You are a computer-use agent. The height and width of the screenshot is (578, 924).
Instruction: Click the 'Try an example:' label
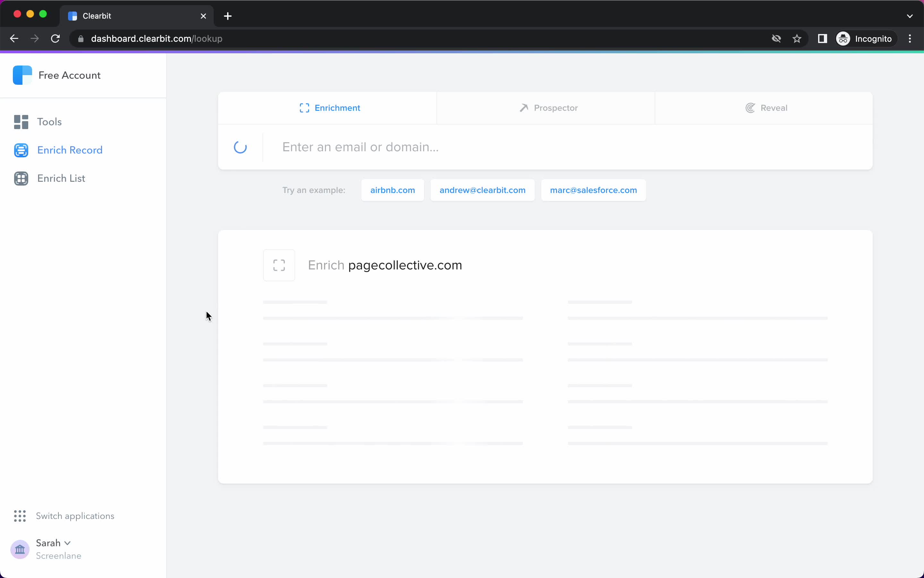point(314,190)
